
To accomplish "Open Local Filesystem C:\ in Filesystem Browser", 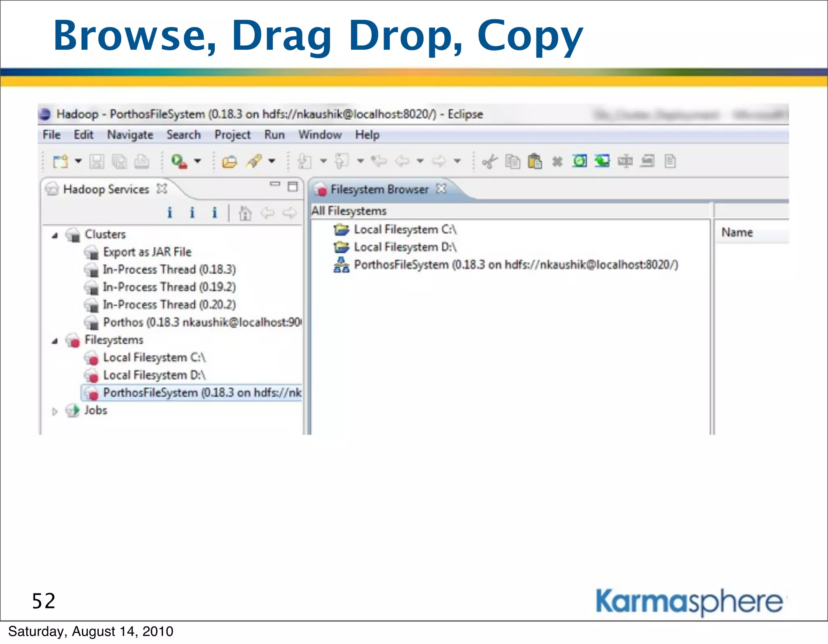I will click(405, 230).
